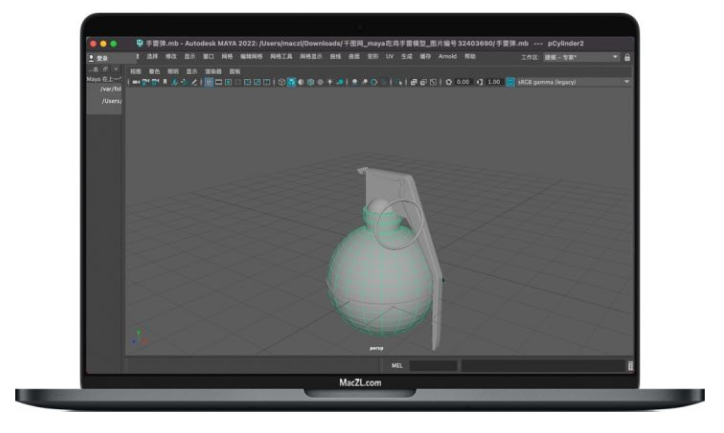
Task: Click the MEL command language label
Action: [397, 366]
